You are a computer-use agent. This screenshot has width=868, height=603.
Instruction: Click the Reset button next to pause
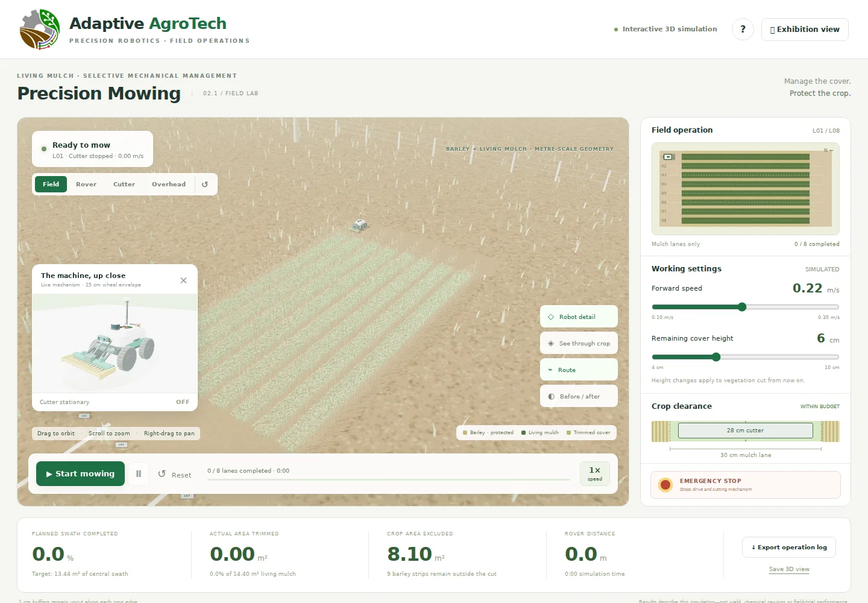point(175,475)
